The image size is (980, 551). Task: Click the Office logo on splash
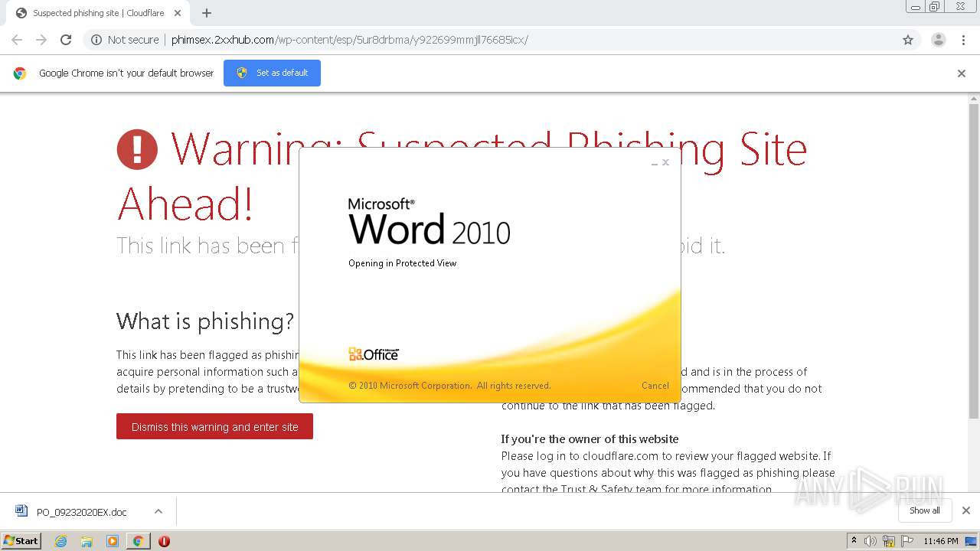click(374, 354)
